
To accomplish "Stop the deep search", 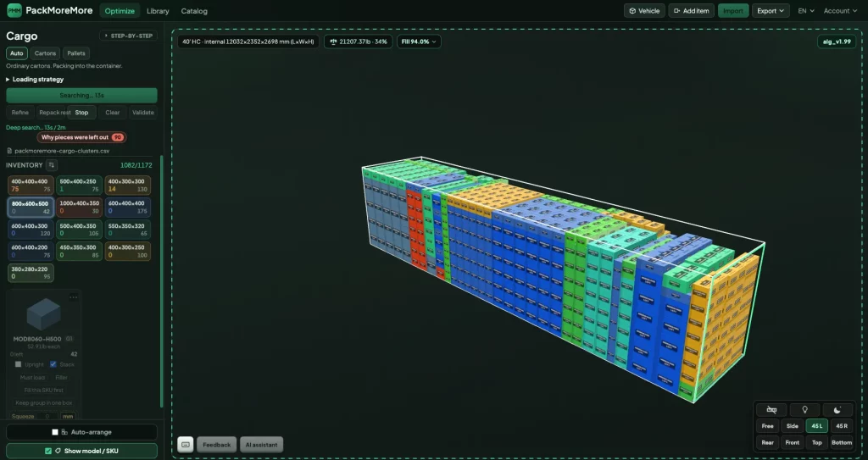I will point(81,113).
